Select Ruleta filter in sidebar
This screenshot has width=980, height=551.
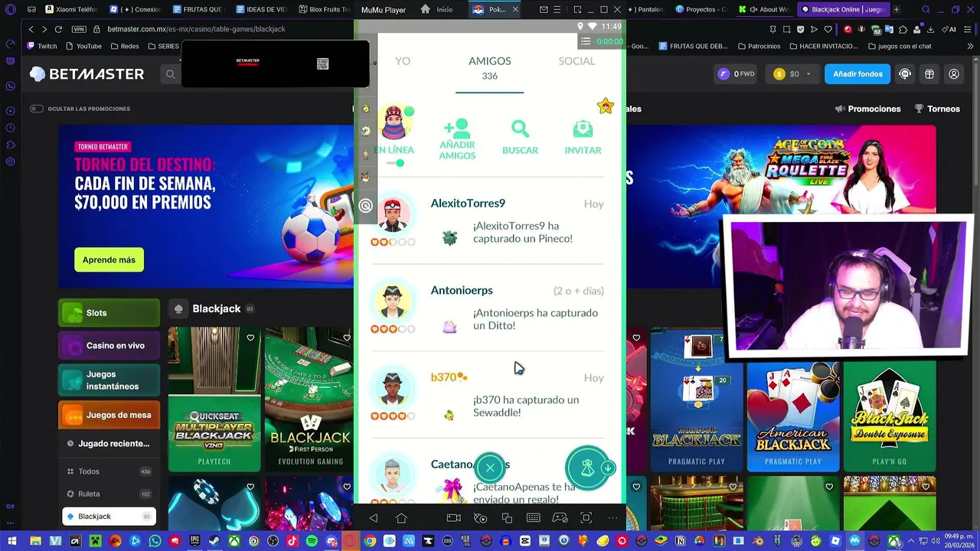pos(109,494)
